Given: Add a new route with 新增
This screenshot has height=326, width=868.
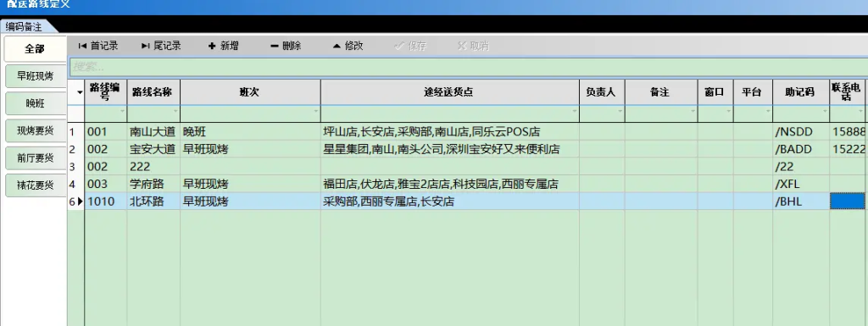Looking at the screenshot, I should [224, 46].
